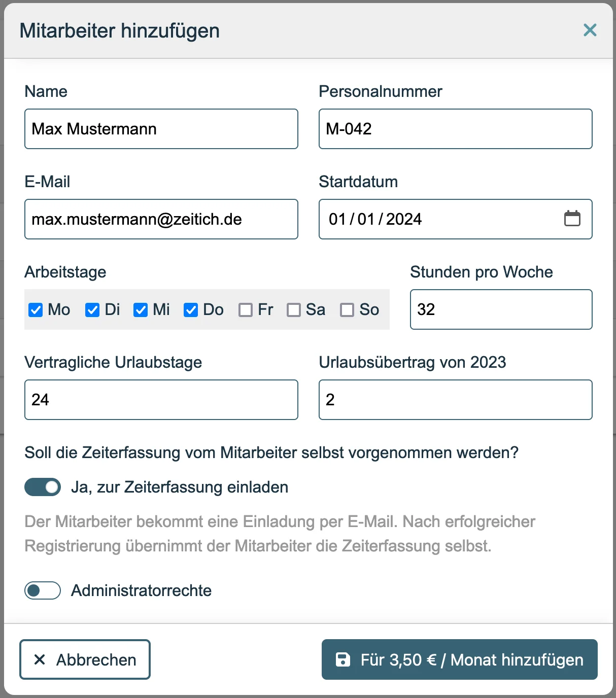The width and height of the screenshot is (616, 698).
Task: Click the Arbeitstage label
Action: click(65, 272)
